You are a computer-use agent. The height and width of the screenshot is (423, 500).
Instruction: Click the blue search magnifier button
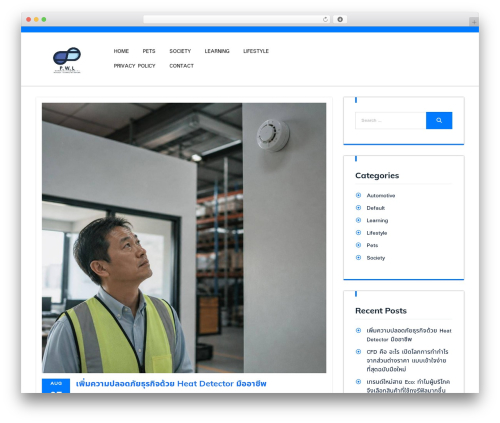coord(439,120)
